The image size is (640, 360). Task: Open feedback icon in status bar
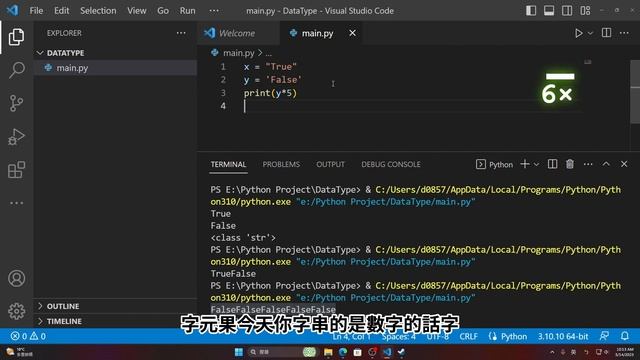click(x=604, y=336)
